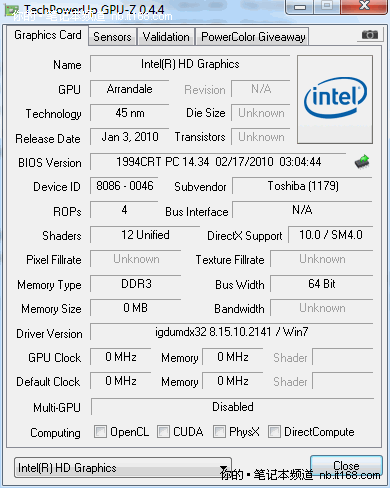This screenshot has width=390, height=488.
Task: Switch to the Sensors tab
Action: click(x=112, y=37)
